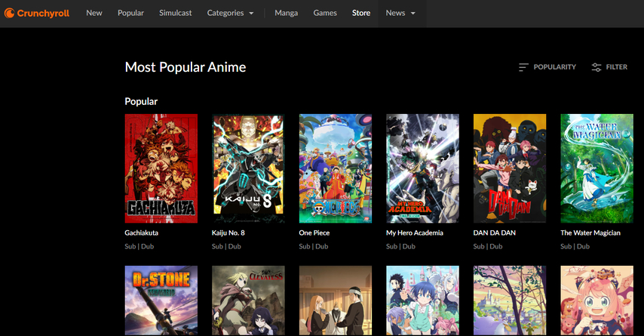Screen dimensions: 644x336
Task: Go to the Popular page
Action: point(130,13)
